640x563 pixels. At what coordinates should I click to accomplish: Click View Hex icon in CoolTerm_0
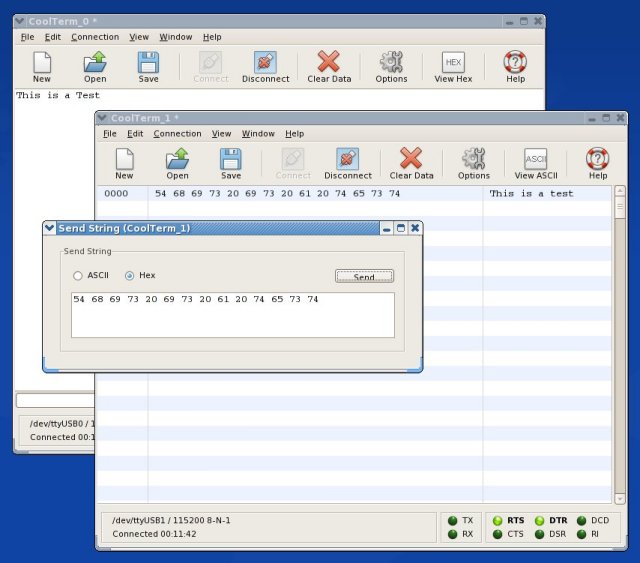coord(453,62)
